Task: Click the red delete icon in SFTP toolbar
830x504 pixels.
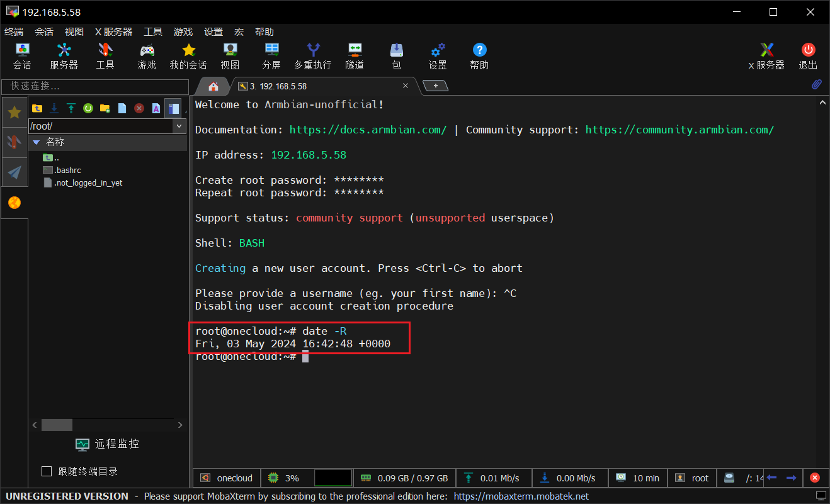Action: click(x=139, y=108)
